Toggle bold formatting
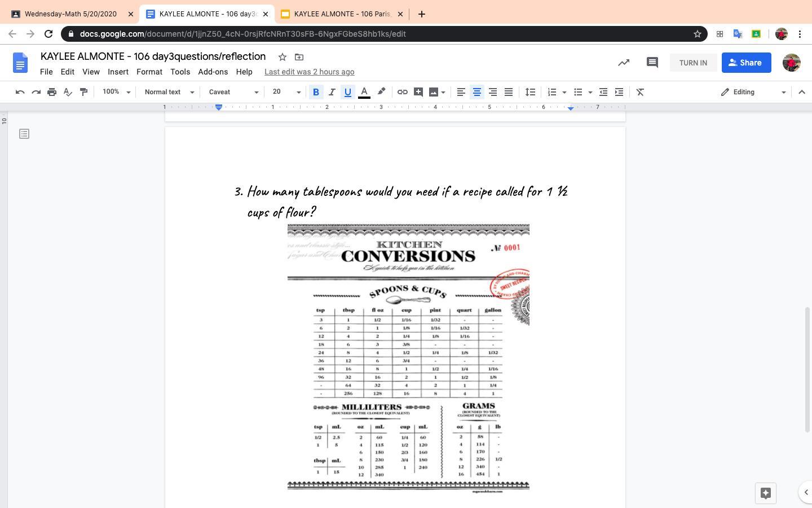Screen dimensions: 812x508 click(x=316, y=92)
